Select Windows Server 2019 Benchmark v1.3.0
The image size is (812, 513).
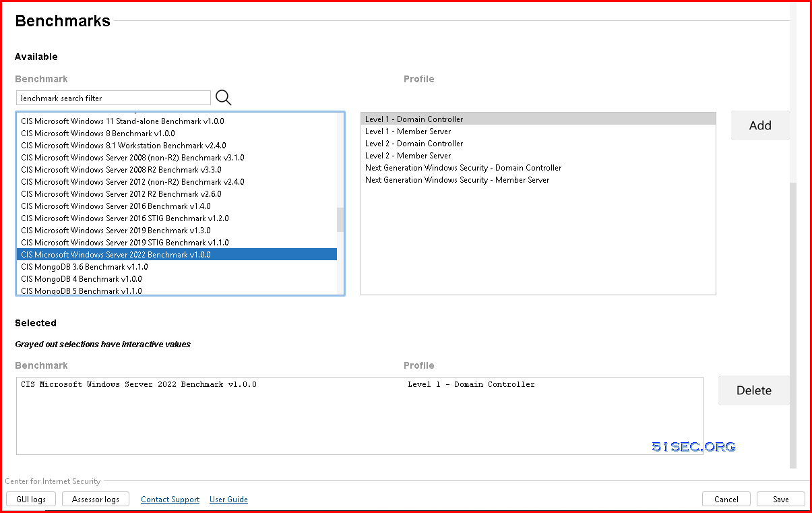tap(177, 231)
